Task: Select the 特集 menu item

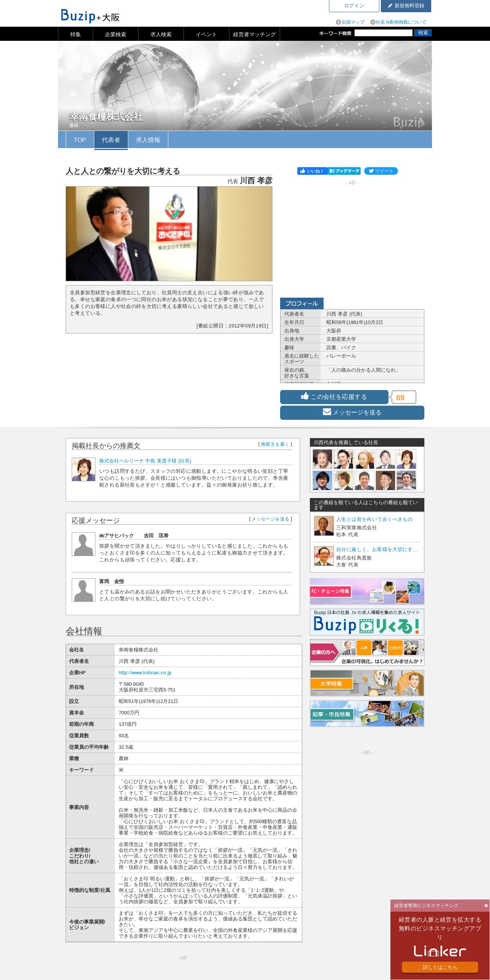Action: 75,34
